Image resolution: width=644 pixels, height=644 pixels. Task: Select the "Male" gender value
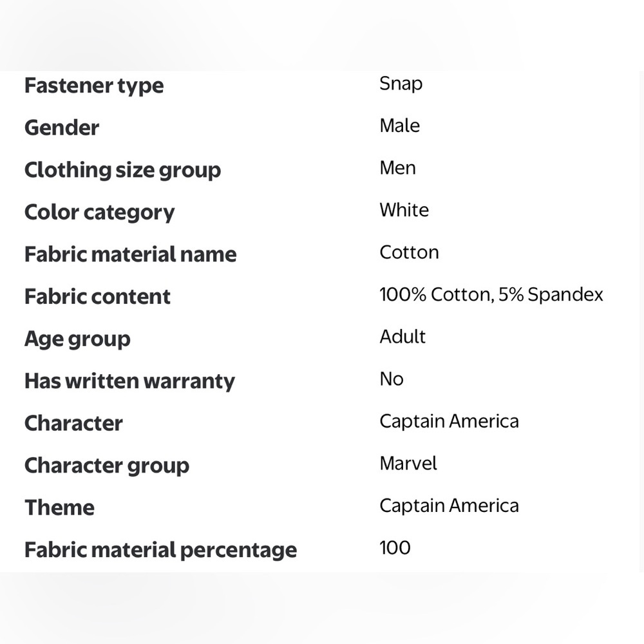pyautogui.click(x=399, y=126)
